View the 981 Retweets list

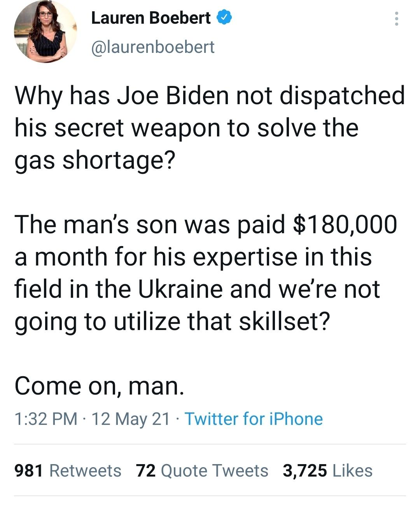point(68,470)
